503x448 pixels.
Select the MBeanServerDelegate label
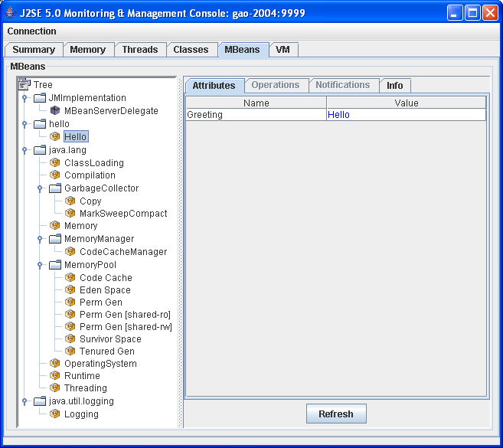[111, 111]
